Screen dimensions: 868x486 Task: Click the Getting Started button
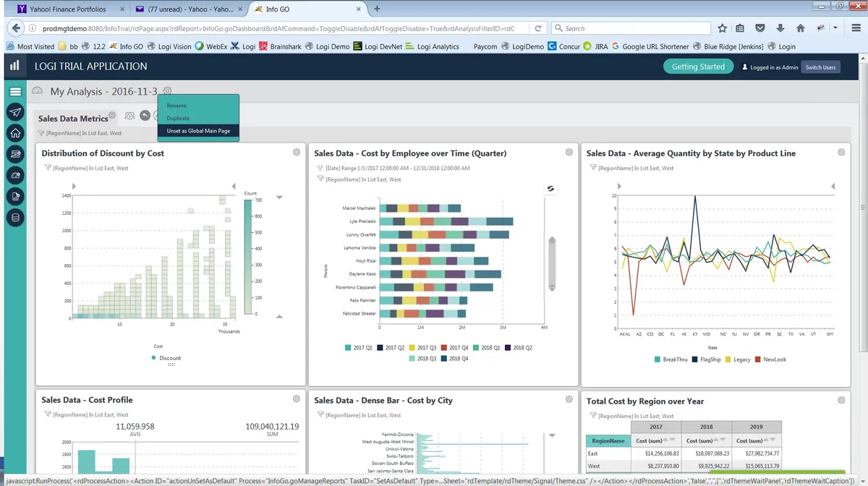pos(698,67)
